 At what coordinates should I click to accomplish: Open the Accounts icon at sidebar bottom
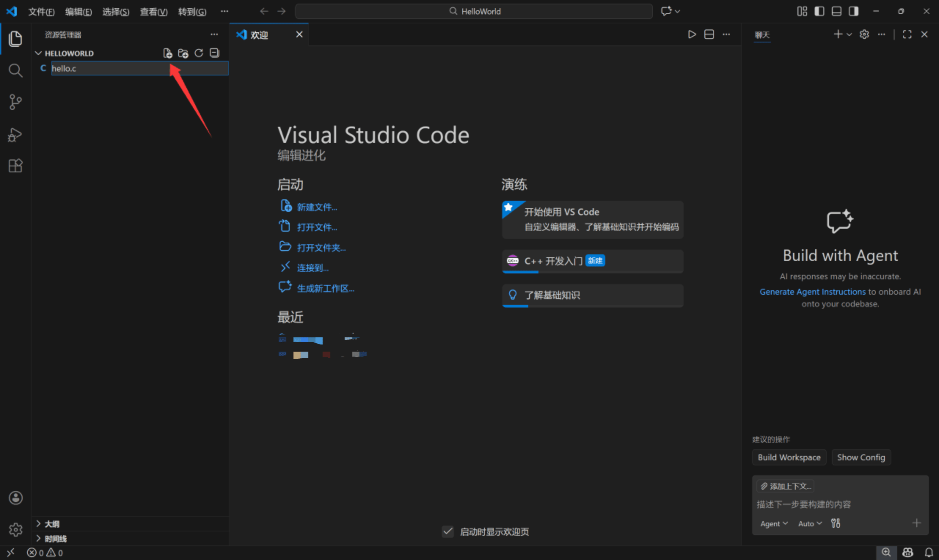click(15, 498)
